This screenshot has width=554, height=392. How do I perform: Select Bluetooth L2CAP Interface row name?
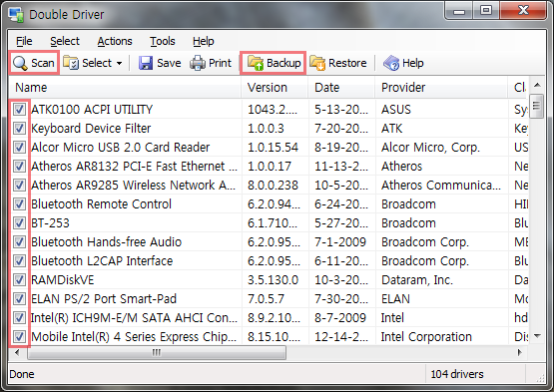(102, 261)
